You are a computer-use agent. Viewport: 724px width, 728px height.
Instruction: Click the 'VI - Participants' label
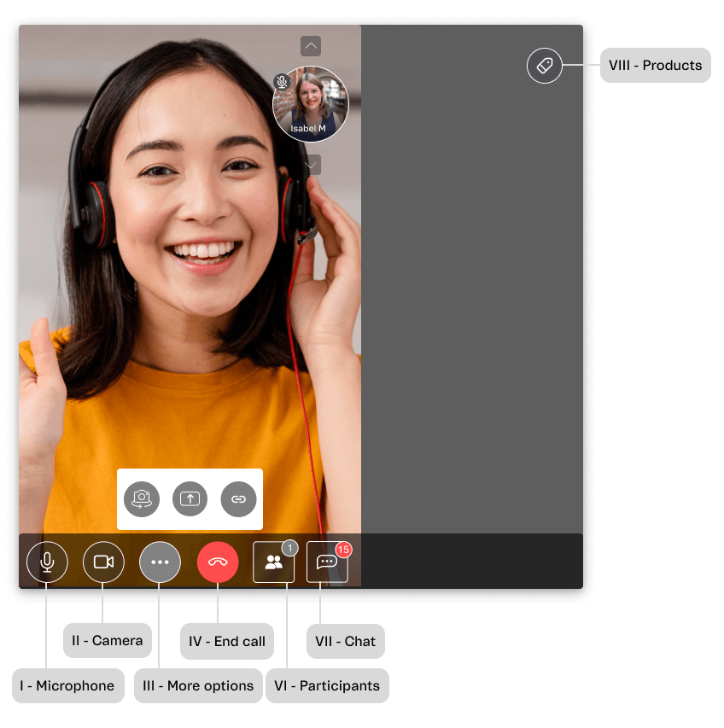(x=327, y=685)
